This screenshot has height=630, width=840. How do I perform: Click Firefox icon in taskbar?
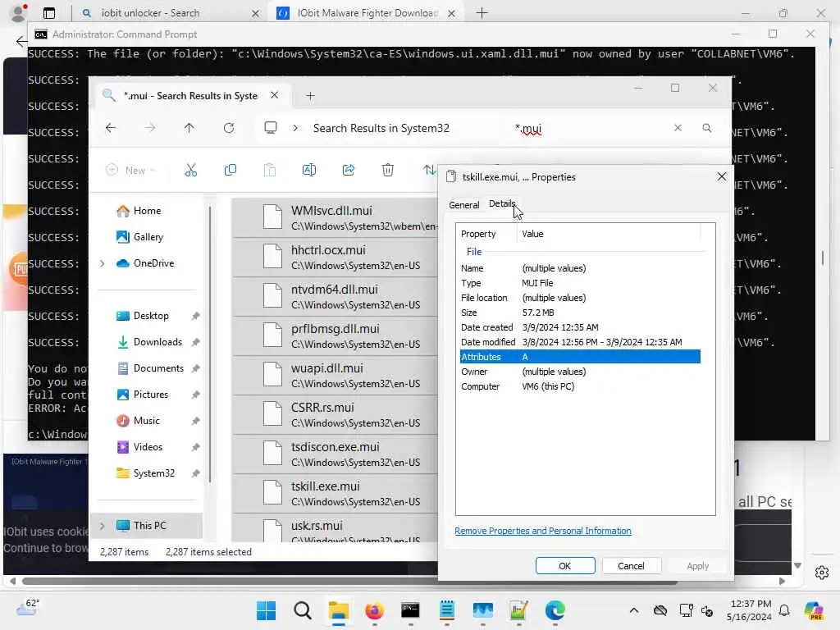(x=374, y=610)
